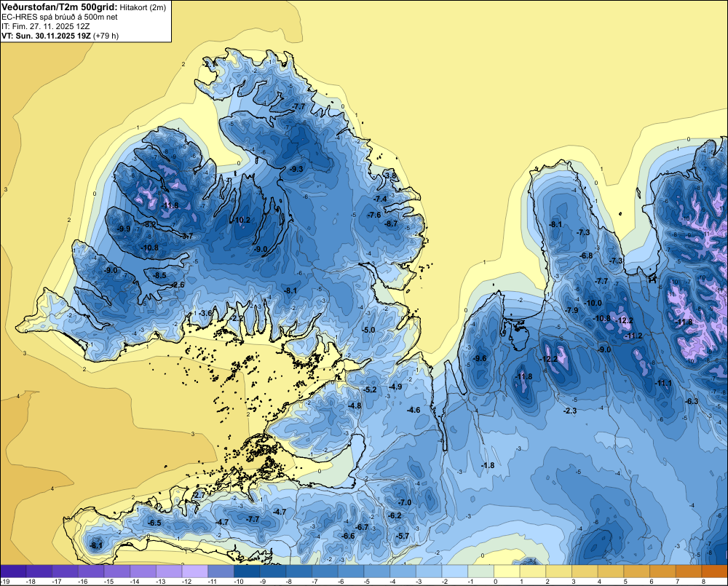Click the -7.0 temperature label
This screenshot has width=728, height=586.
point(404,502)
